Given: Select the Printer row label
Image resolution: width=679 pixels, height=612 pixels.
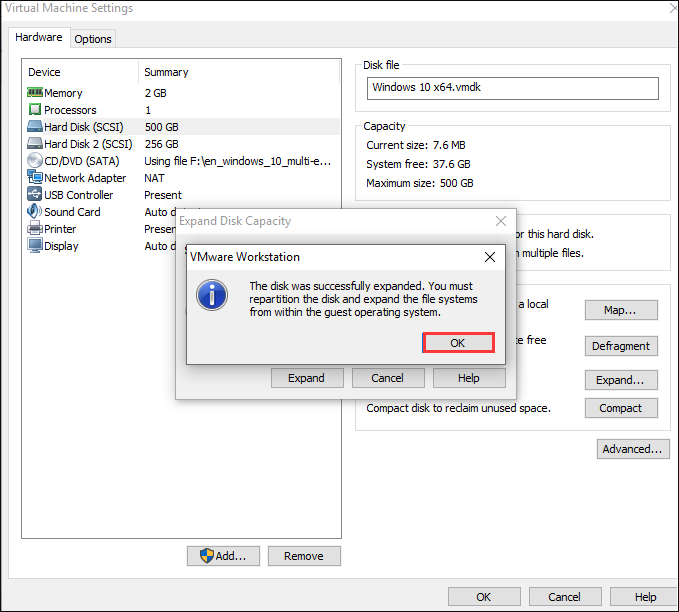Looking at the screenshot, I should pos(60,229).
